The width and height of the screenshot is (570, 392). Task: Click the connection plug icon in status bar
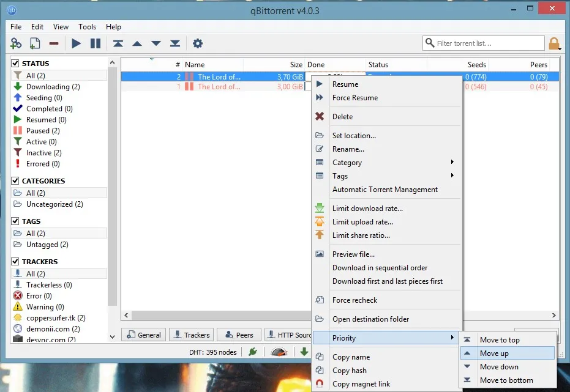point(253,352)
